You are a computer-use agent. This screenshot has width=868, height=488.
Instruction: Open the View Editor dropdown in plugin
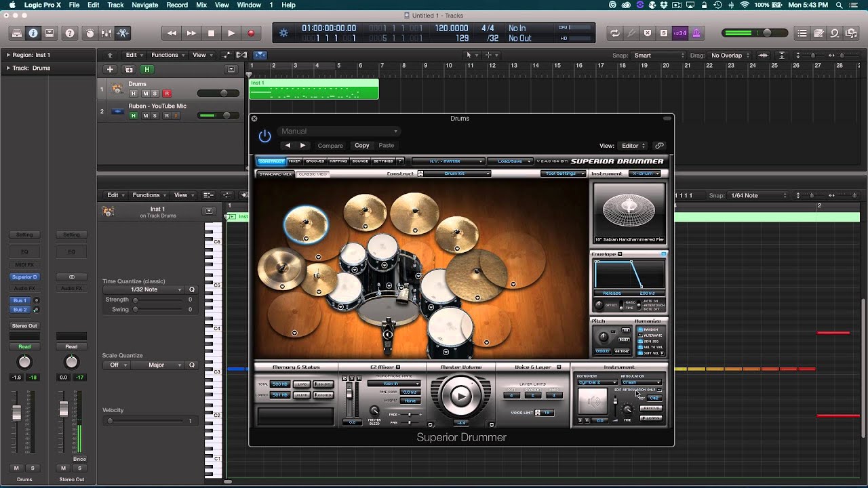pyautogui.click(x=633, y=146)
